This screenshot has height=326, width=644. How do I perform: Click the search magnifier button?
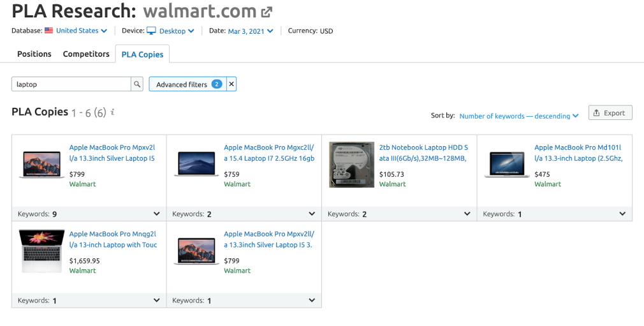click(x=137, y=84)
